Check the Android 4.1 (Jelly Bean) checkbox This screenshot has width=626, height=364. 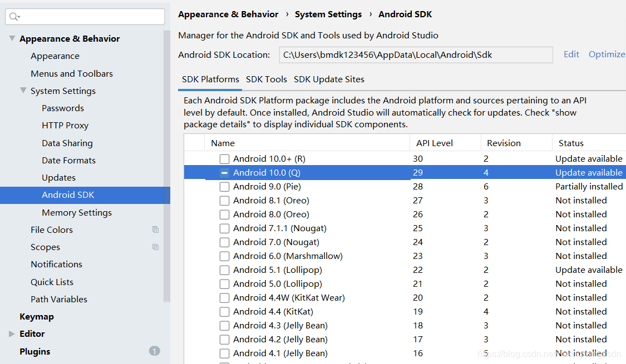pos(224,353)
